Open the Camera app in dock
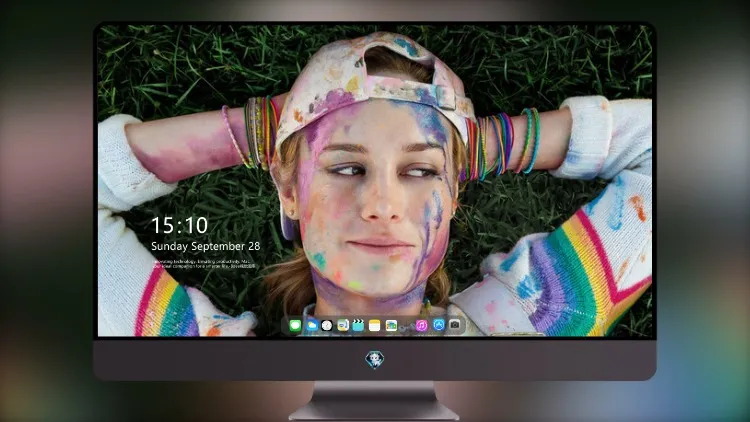This screenshot has height=422, width=750. tap(455, 325)
